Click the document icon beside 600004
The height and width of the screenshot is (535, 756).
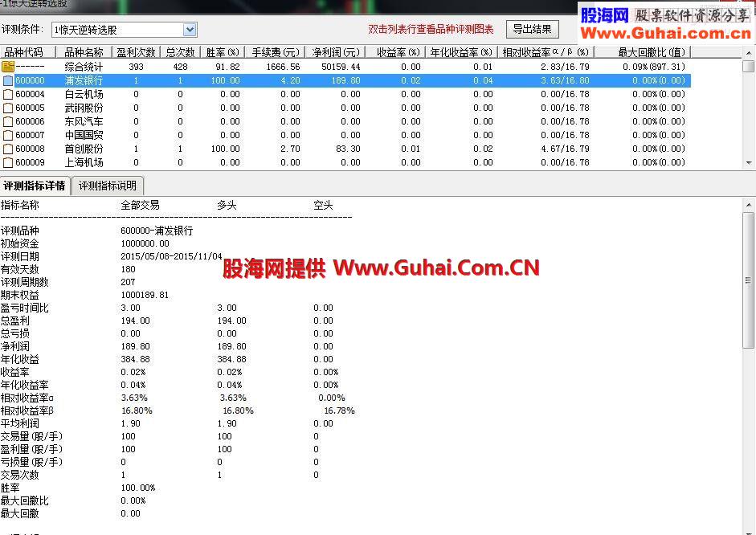[8, 94]
